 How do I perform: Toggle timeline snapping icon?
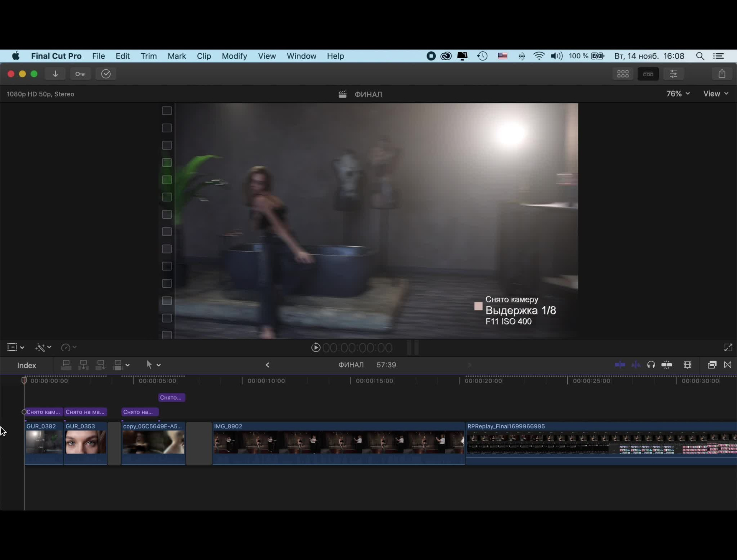667,365
